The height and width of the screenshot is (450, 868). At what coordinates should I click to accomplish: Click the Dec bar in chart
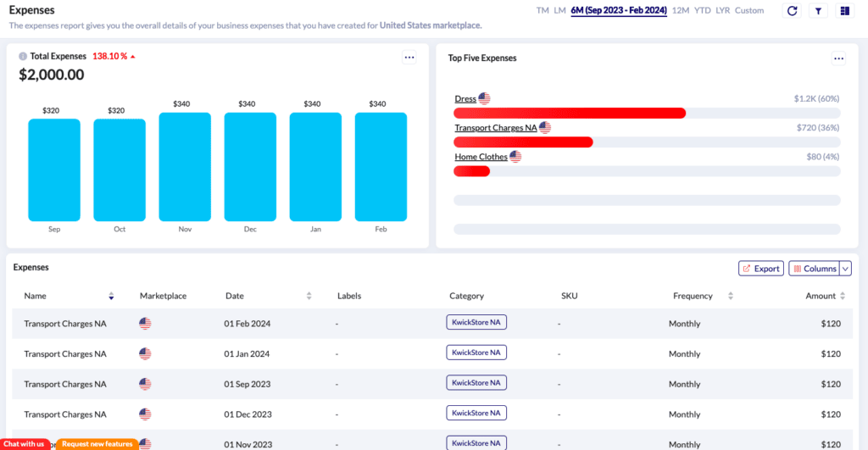click(250, 167)
